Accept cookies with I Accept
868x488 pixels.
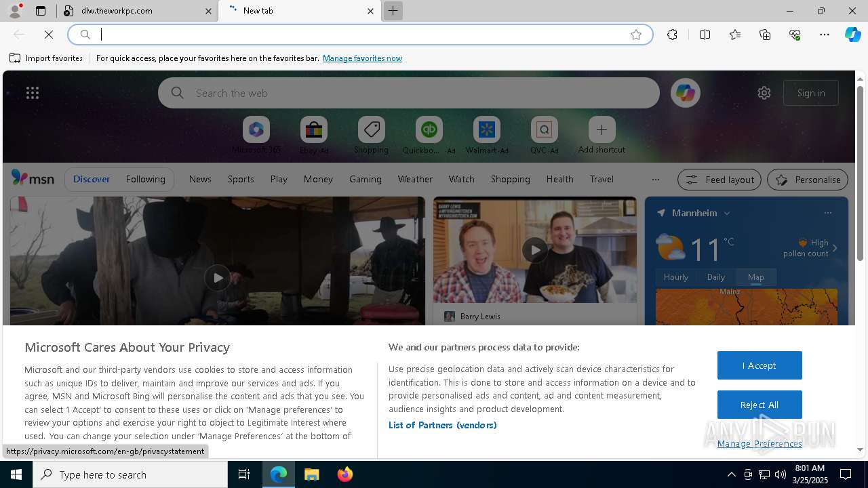pyautogui.click(x=759, y=365)
